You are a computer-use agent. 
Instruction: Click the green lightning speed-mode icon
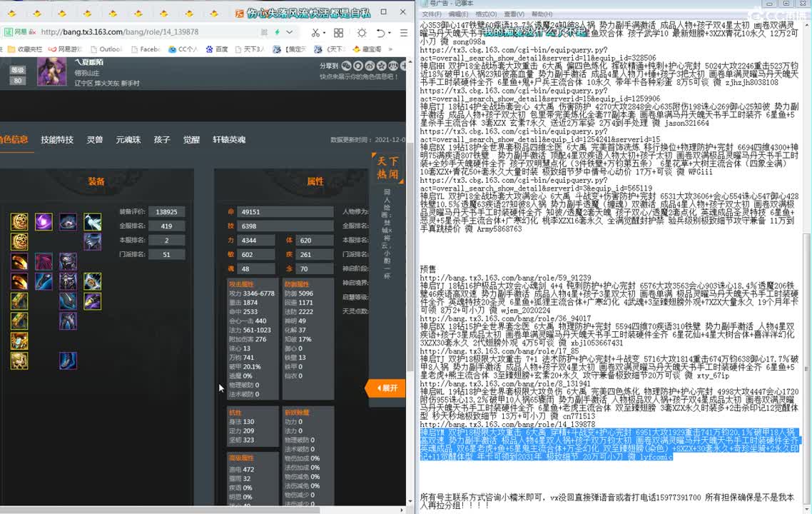coord(278,32)
